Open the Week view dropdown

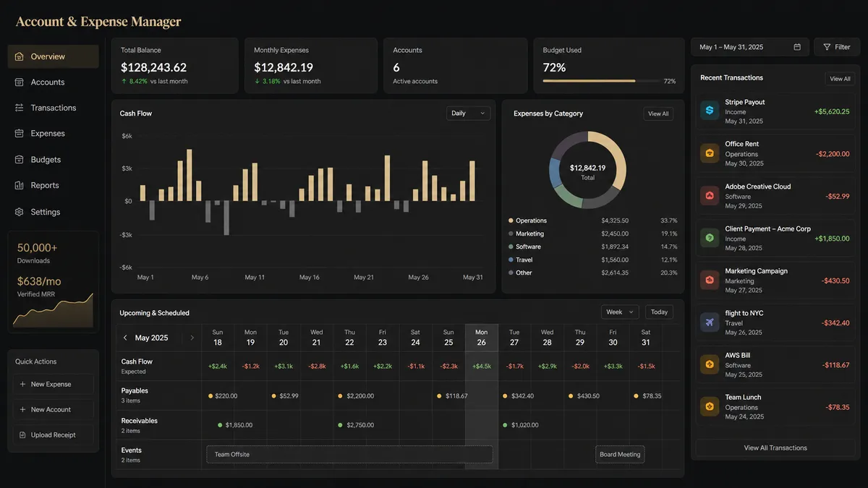pos(620,312)
